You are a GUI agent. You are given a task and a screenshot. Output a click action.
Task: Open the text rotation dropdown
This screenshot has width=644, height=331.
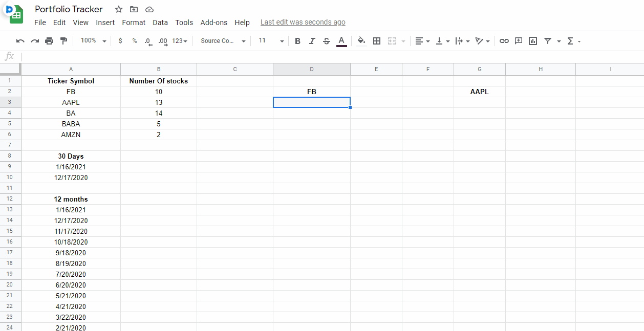482,41
